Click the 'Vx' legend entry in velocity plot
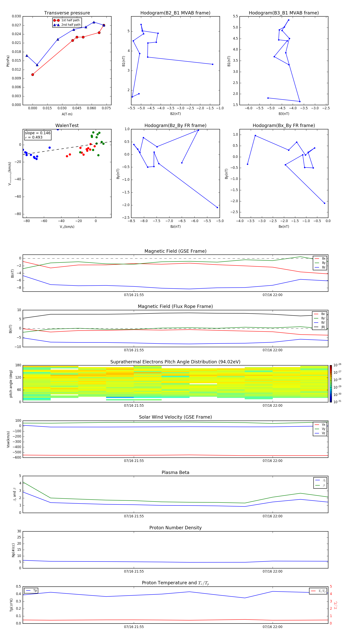Viewport: 351px width, 644px height. (x=320, y=424)
